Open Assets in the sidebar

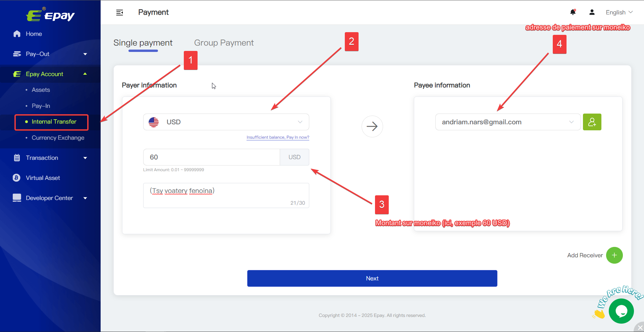click(x=41, y=90)
